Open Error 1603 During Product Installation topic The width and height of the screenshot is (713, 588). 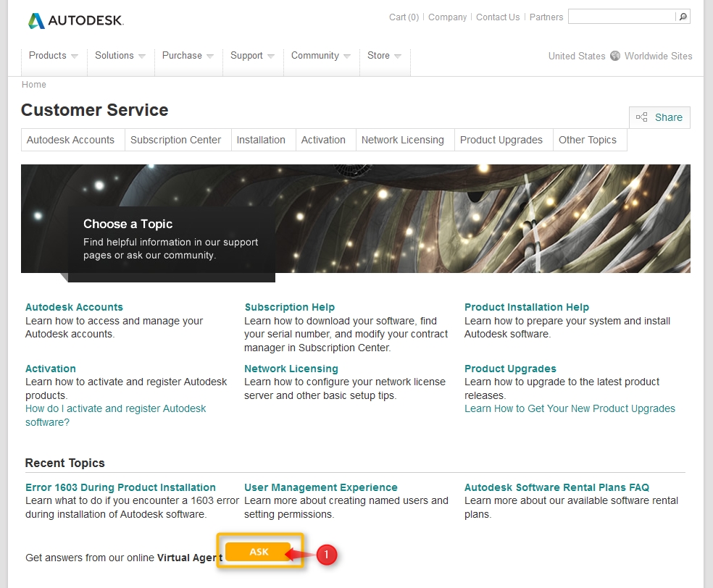tap(120, 487)
